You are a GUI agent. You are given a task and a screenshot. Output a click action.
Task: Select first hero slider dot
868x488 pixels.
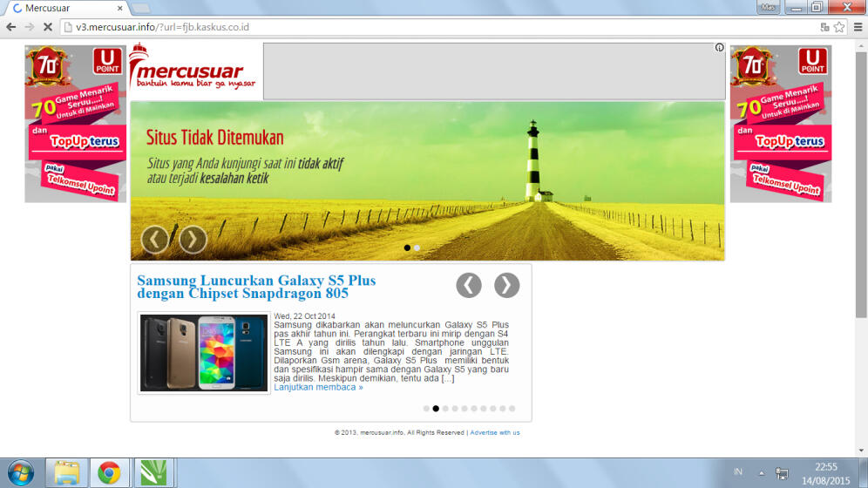pyautogui.click(x=408, y=247)
